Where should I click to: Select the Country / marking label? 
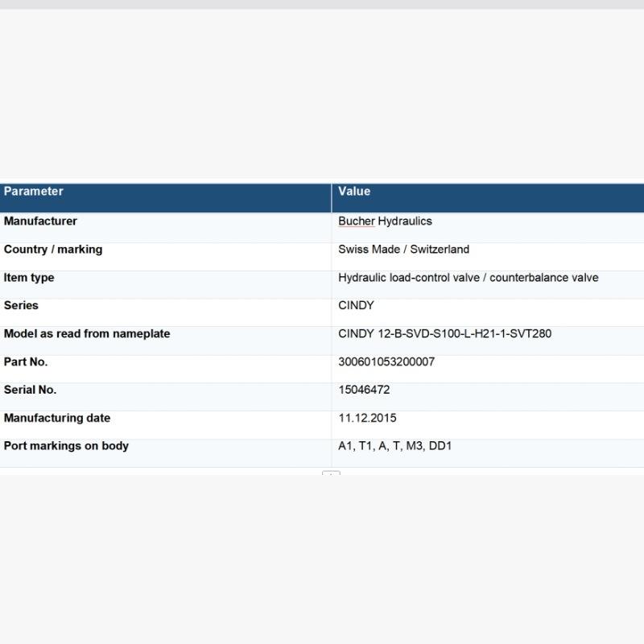pyautogui.click(x=53, y=250)
